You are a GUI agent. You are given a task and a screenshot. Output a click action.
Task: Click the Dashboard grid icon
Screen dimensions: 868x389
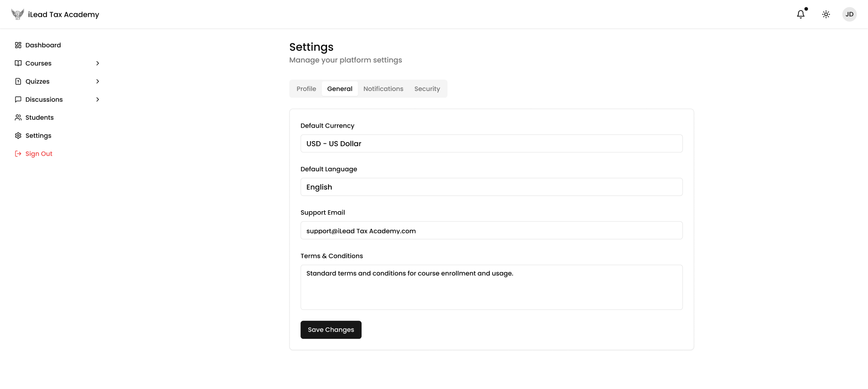click(x=18, y=45)
